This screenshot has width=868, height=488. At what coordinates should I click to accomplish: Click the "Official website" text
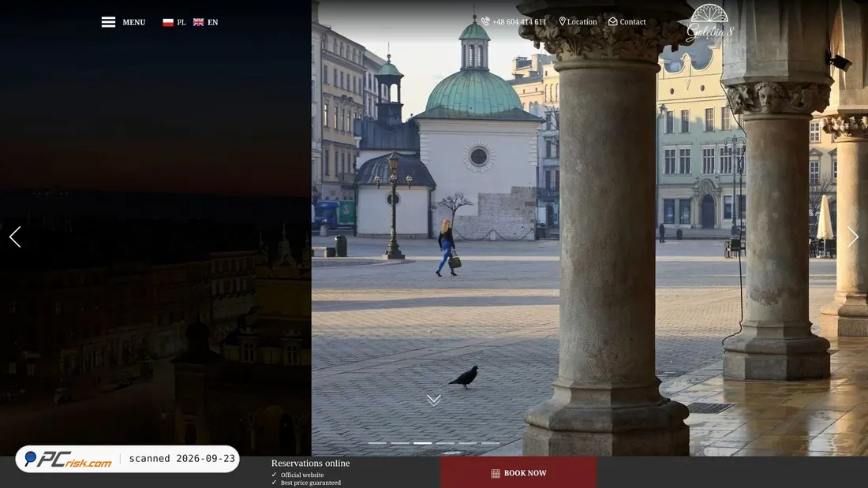pyautogui.click(x=302, y=475)
